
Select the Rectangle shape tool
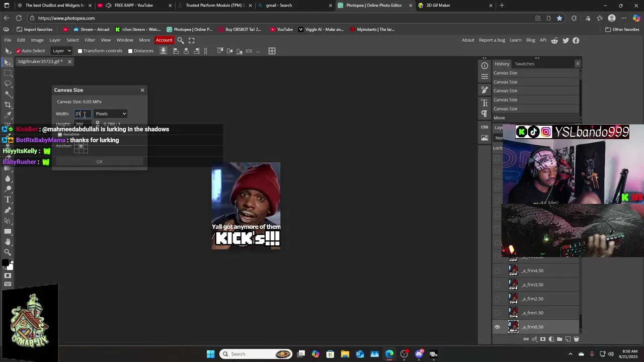point(8,231)
